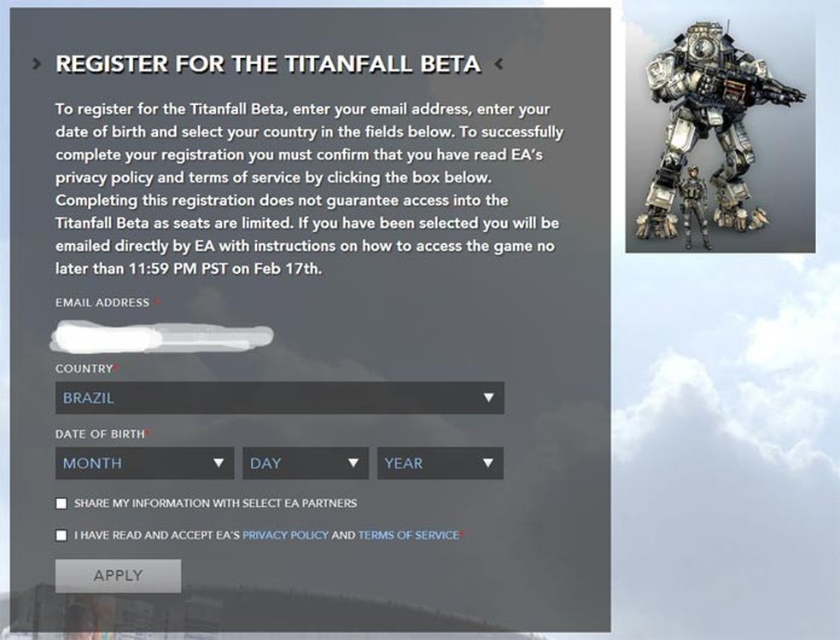
Task: Open the Day dropdown
Action: click(306, 463)
